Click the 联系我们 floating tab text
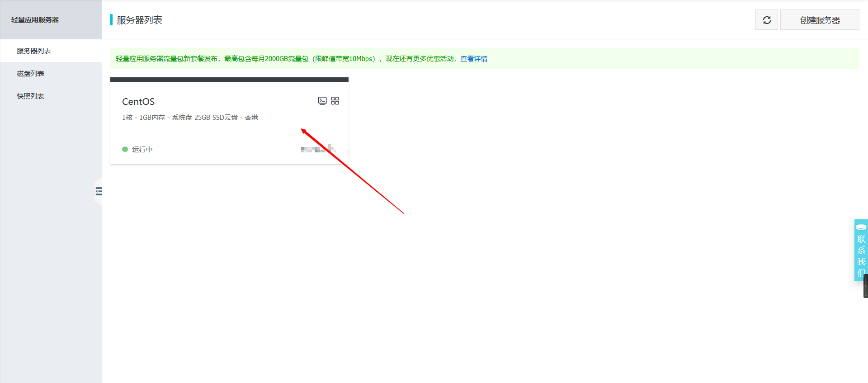868x383 pixels. pos(861,255)
